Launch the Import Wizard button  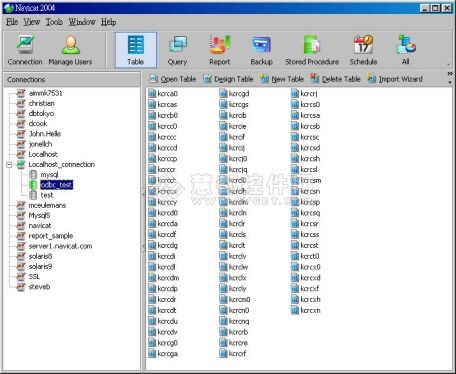tap(395, 79)
